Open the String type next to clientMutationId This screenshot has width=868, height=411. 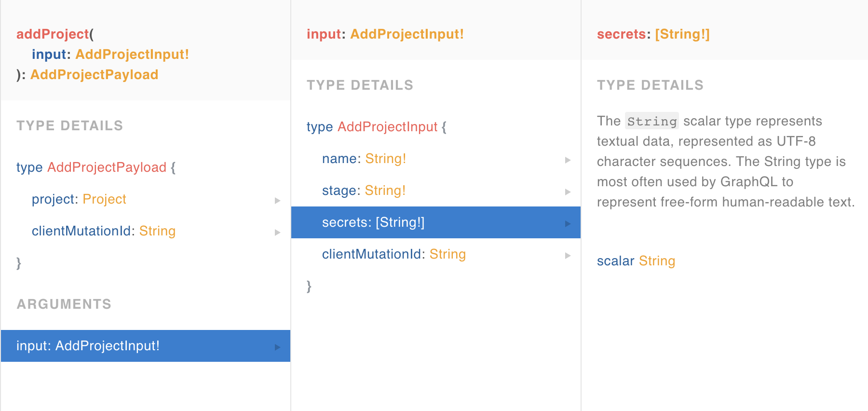(x=157, y=231)
